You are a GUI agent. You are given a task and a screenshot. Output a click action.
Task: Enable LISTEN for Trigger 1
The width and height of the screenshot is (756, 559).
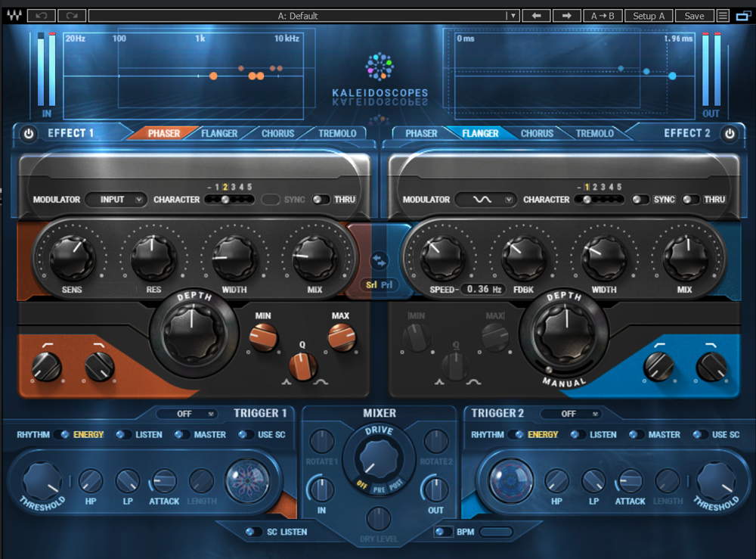pos(122,434)
